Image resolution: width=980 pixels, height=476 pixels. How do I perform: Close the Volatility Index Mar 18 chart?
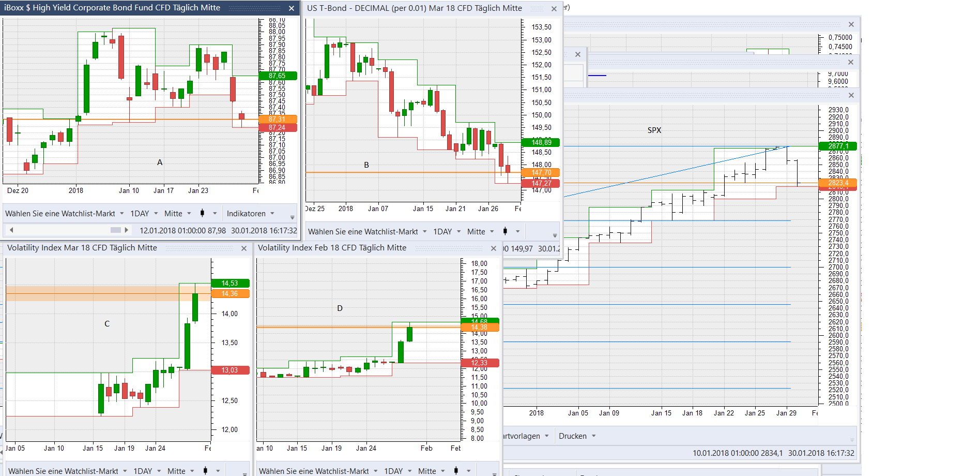click(244, 248)
